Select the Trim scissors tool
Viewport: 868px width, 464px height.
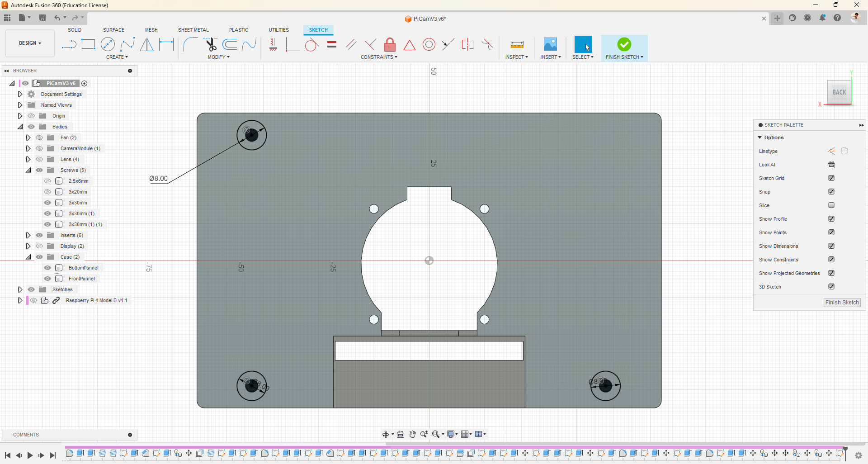(211, 44)
